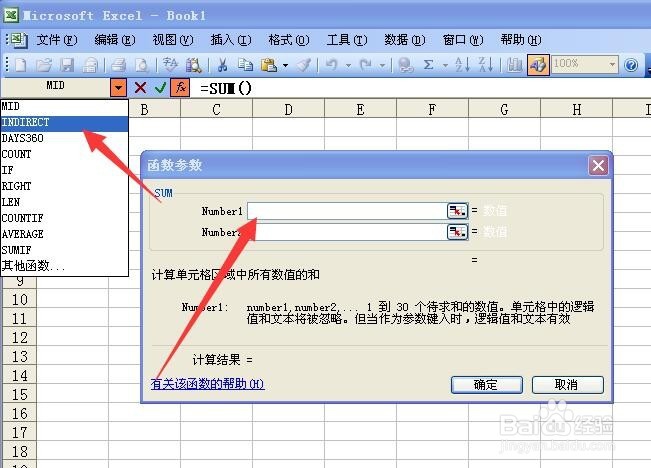Open the 编辑(E) menu
Image resolution: width=651 pixels, height=468 pixels.
[x=115, y=40]
